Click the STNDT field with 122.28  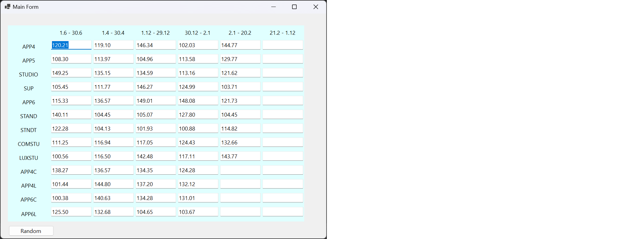[x=71, y=128]
